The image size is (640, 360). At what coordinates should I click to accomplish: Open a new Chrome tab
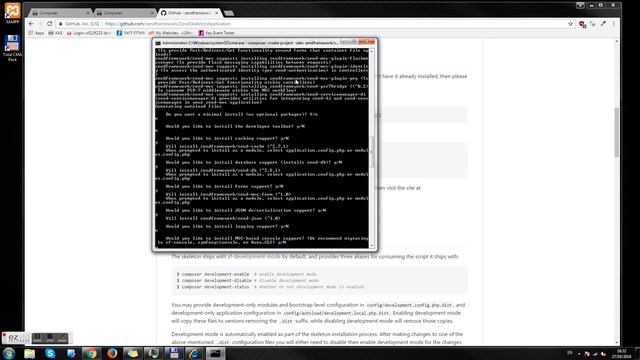point(229,13)
